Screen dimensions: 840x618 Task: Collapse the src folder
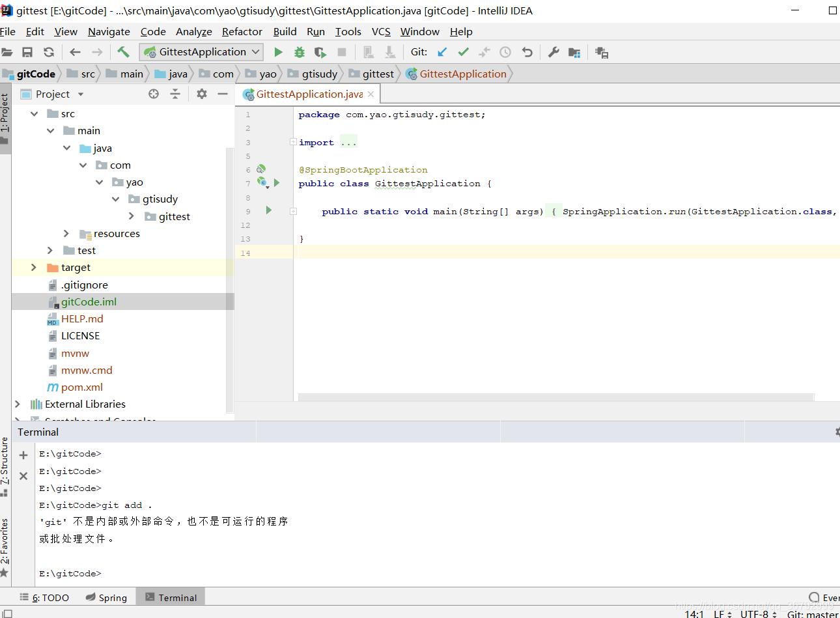34,113
